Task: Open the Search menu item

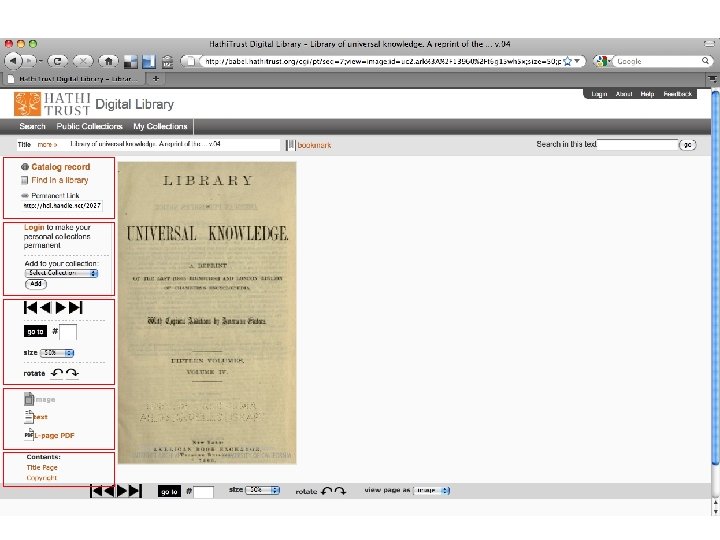Action: click(32, 126)
